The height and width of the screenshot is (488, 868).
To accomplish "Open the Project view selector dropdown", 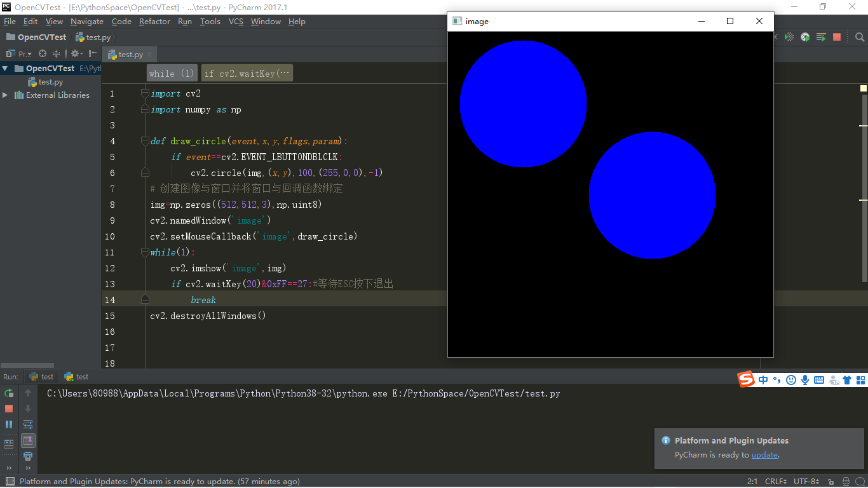I will 19,54.
